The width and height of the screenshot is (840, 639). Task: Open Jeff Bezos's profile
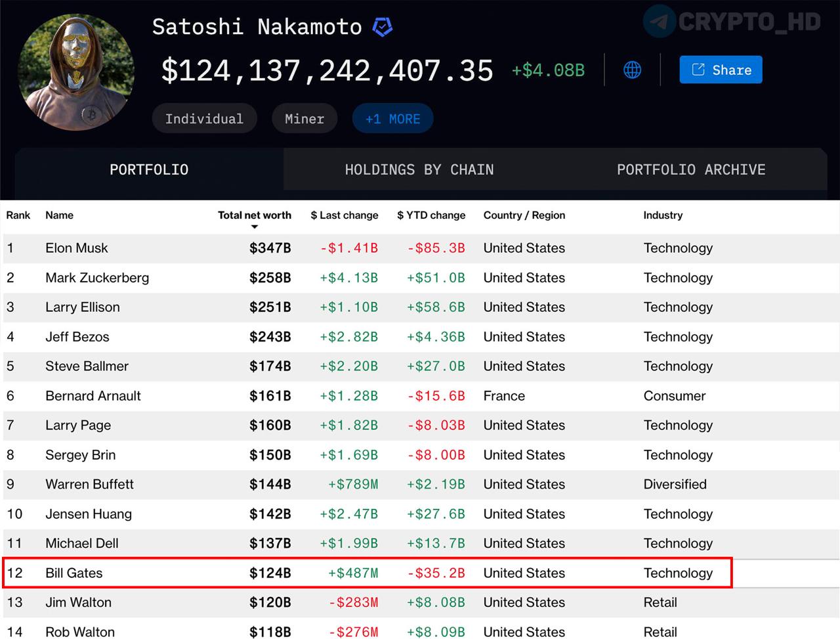[x=77, y=337]
